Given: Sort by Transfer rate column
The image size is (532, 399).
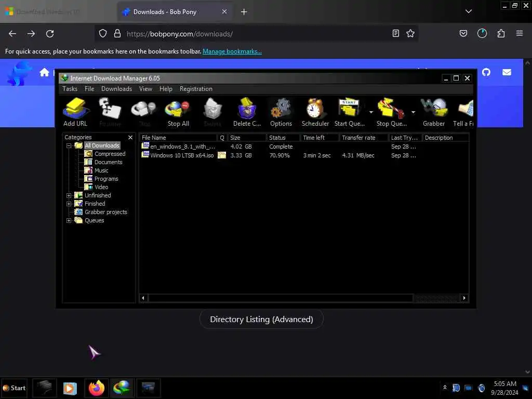Looking at the screenshot, I should tap(363, 137).
